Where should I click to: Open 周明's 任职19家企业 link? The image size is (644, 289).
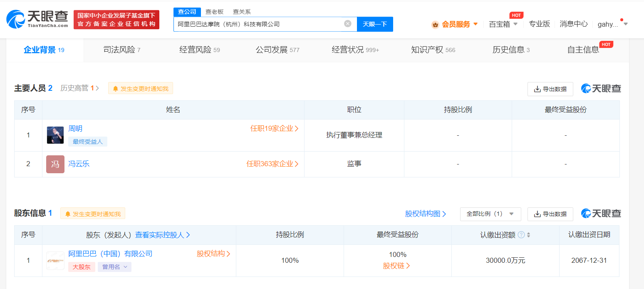click(x=275, y=129)
